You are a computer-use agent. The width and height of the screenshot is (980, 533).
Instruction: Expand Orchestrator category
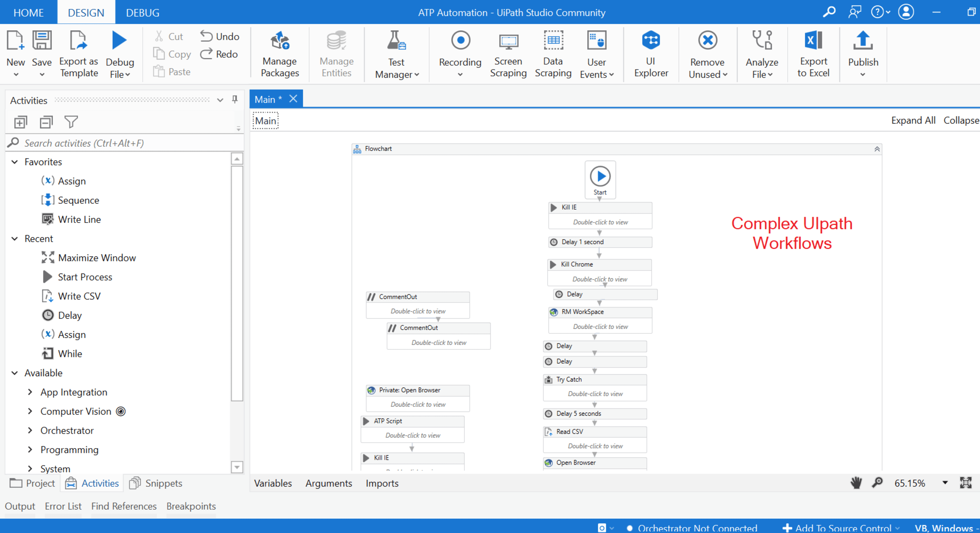click(30, 430)
